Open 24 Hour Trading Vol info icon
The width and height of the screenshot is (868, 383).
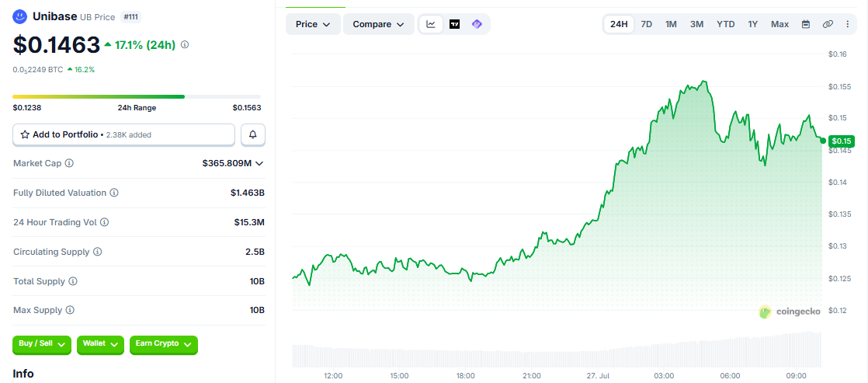coord(104,222)
